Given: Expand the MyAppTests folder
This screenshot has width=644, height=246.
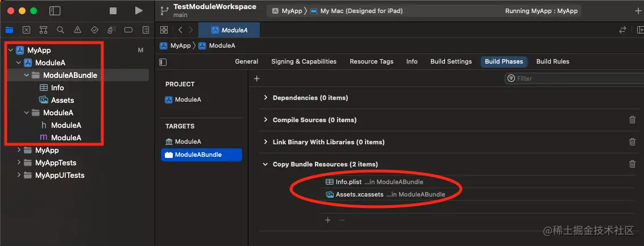Looking at the screenshot, I should 19,163.
